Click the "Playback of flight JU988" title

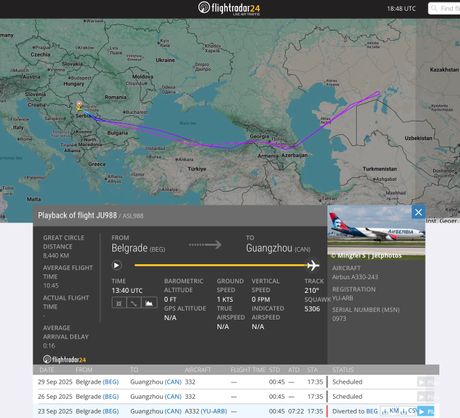point(77,215)
